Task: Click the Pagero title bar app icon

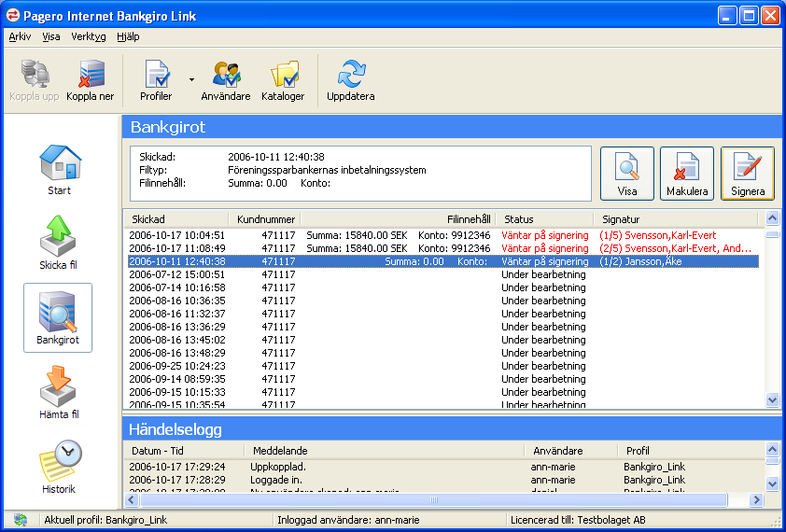Action: 12,16
